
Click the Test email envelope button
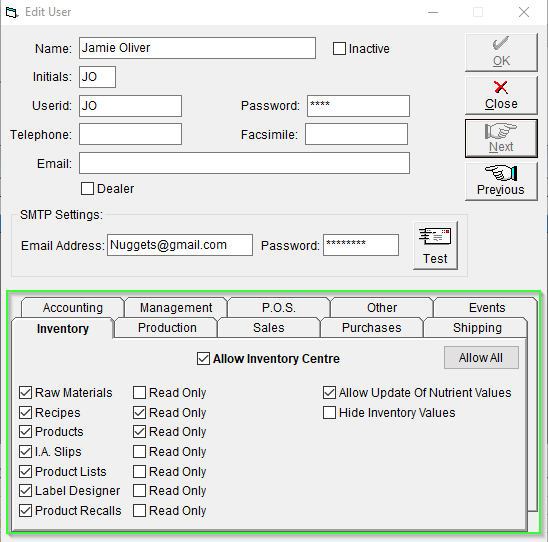click(x=435, y=245)
